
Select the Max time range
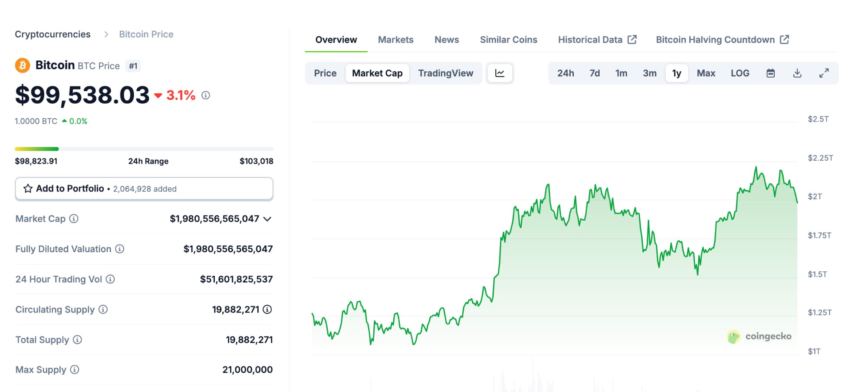(x=706, y=73)
